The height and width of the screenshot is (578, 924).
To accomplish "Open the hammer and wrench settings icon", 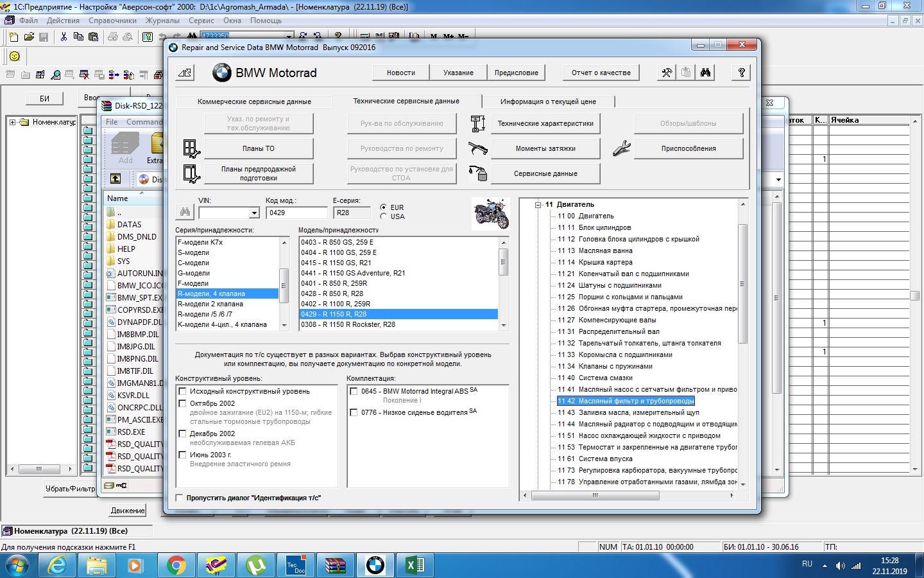I will [667, 73].
